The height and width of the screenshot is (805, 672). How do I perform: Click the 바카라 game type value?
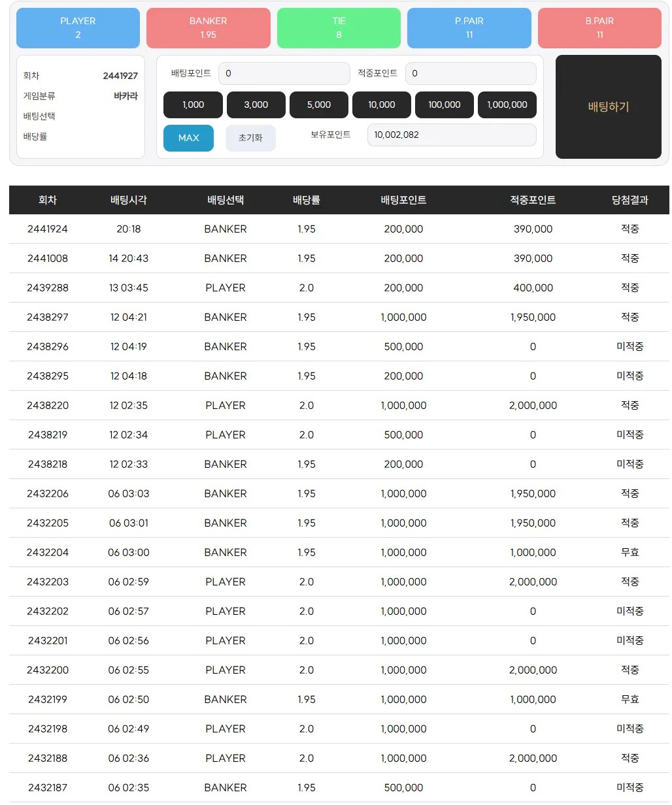coord(126,96)
